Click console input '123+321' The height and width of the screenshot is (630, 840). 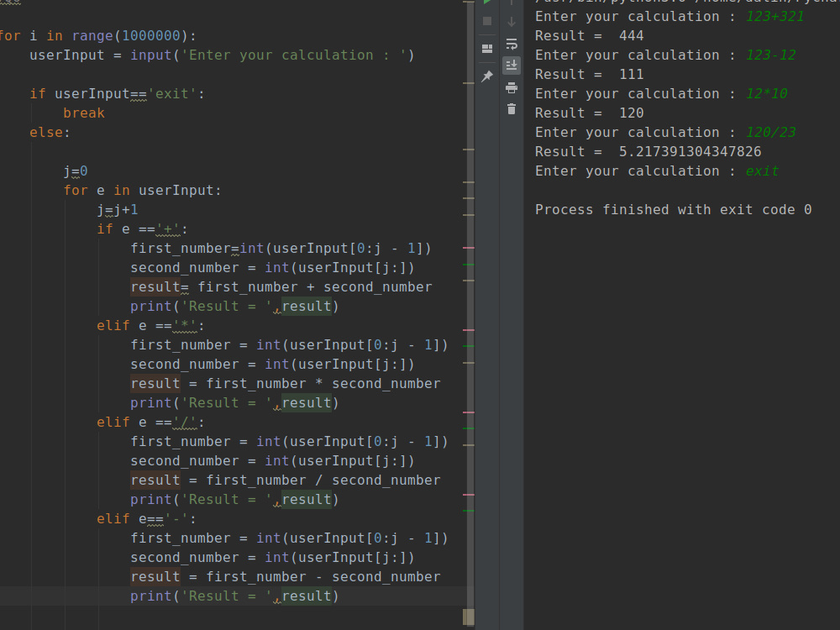(775, 17)
